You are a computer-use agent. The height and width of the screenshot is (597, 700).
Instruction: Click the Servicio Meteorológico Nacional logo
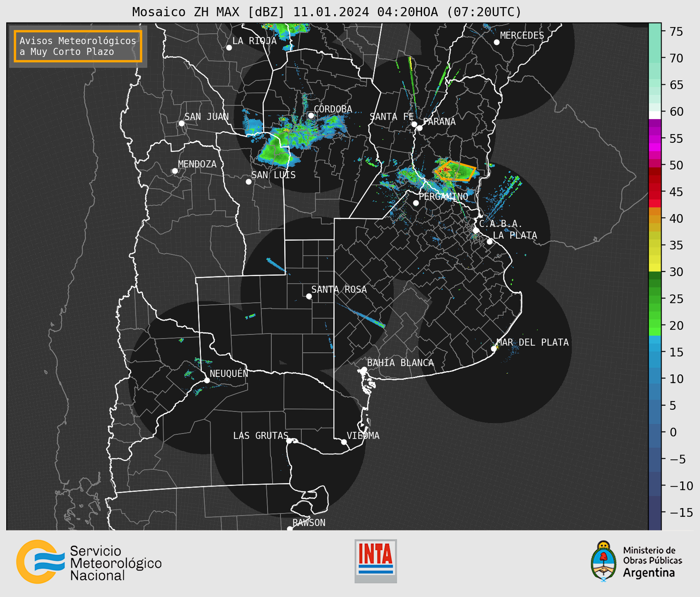tap(89, 562)
